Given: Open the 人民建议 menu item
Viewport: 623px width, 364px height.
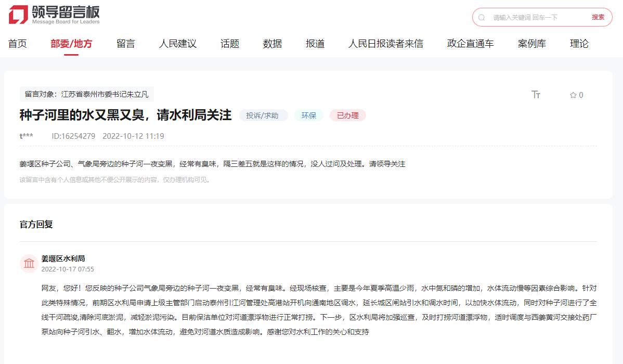Looking at the screenshot, I should coord(177,44).
